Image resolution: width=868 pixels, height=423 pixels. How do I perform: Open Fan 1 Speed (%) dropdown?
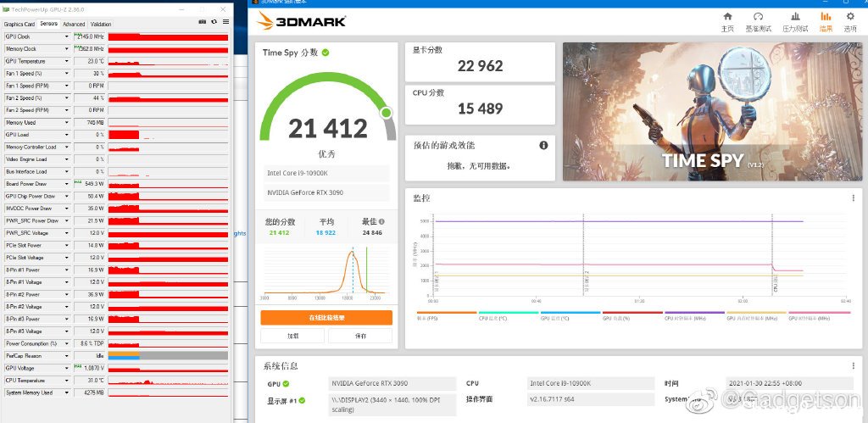(x=66, y=73)
